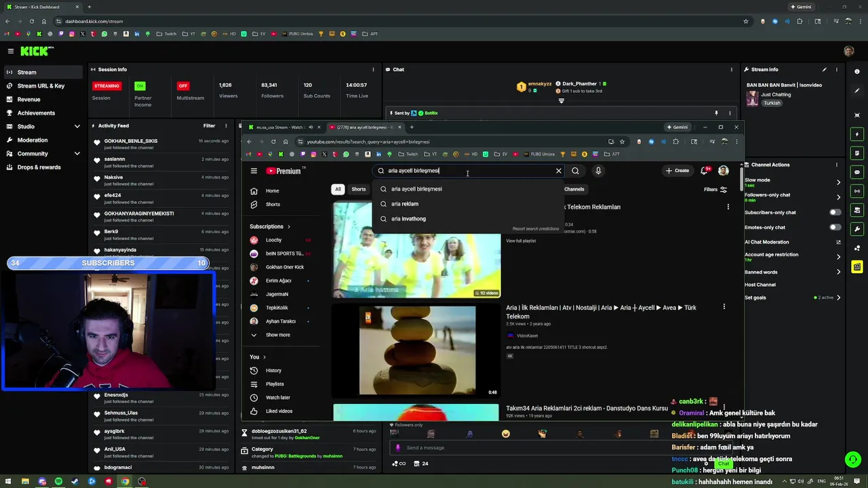The width and height of the screenshot is (868, 488).
Task: Click right rail wrench icon
Action: pyautogui.click(x=857, y=229)
